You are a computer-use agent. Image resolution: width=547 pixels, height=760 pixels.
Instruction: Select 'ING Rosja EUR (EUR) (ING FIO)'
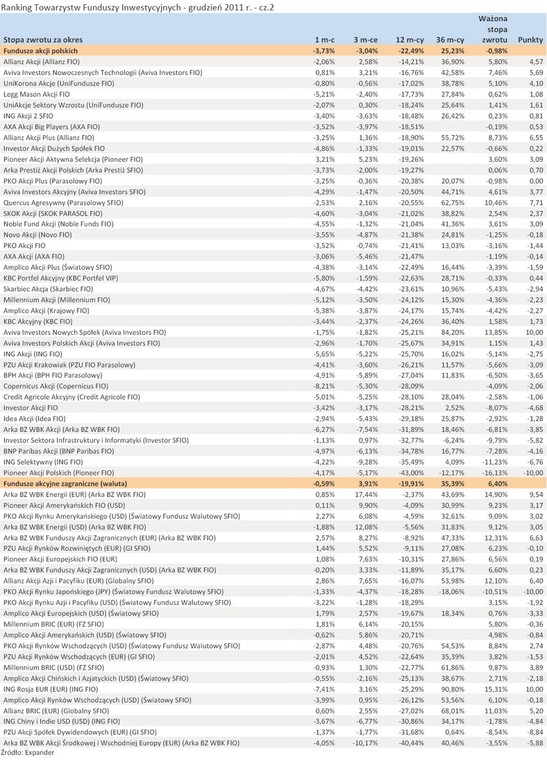[x=50, y=689]
